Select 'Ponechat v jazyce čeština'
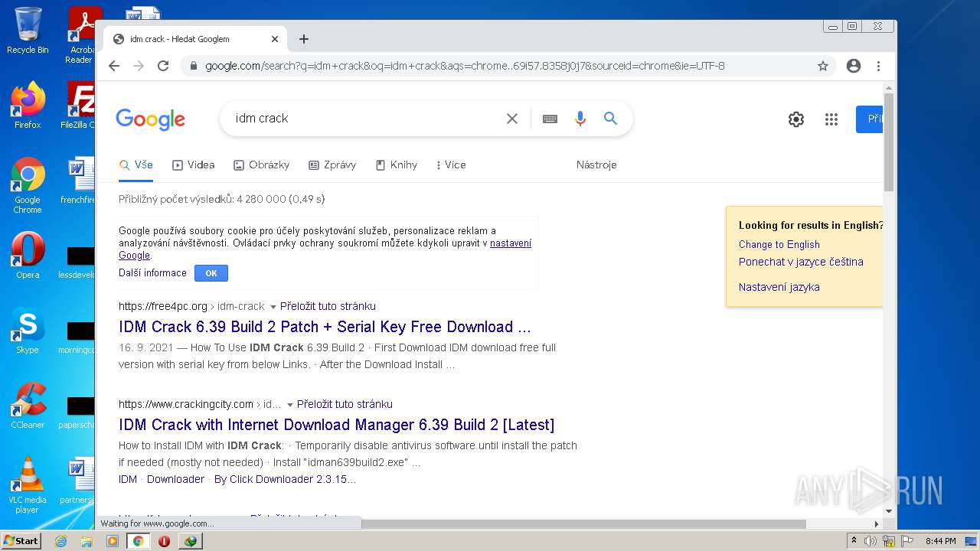 [x=801, y=262]
